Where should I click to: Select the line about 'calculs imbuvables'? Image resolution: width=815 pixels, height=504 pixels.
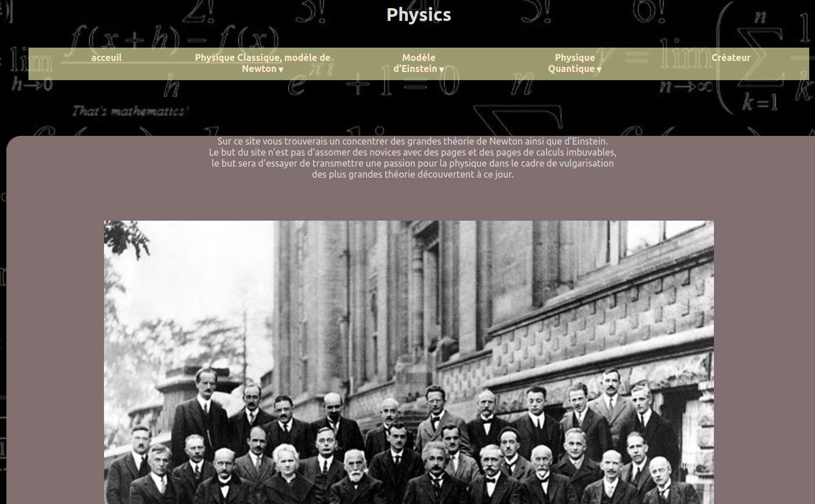click(412, 152)
